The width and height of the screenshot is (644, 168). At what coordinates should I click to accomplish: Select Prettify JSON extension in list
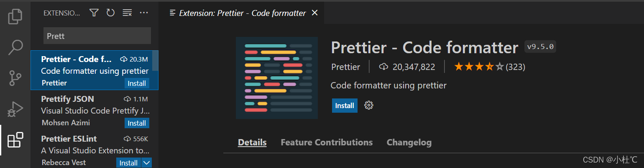(x=95, y=111)
